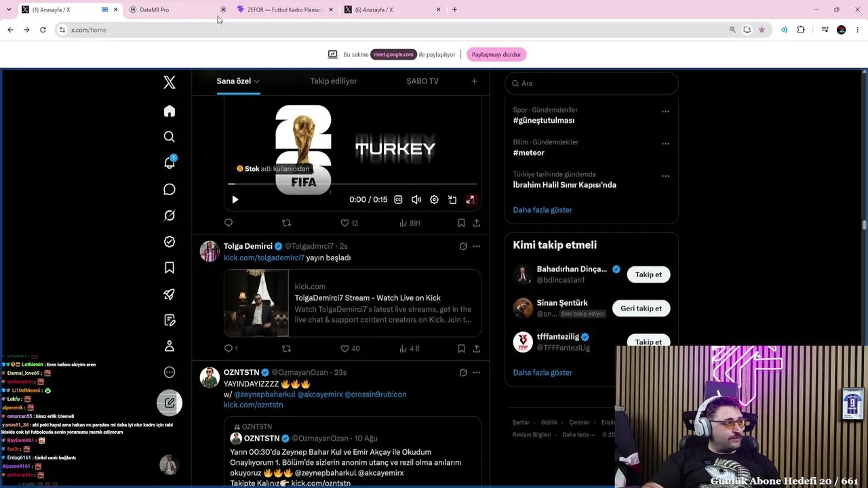Open the rocket icon in sidebar
The width and height of the screenshot is (868, 488).
point(170,294)
